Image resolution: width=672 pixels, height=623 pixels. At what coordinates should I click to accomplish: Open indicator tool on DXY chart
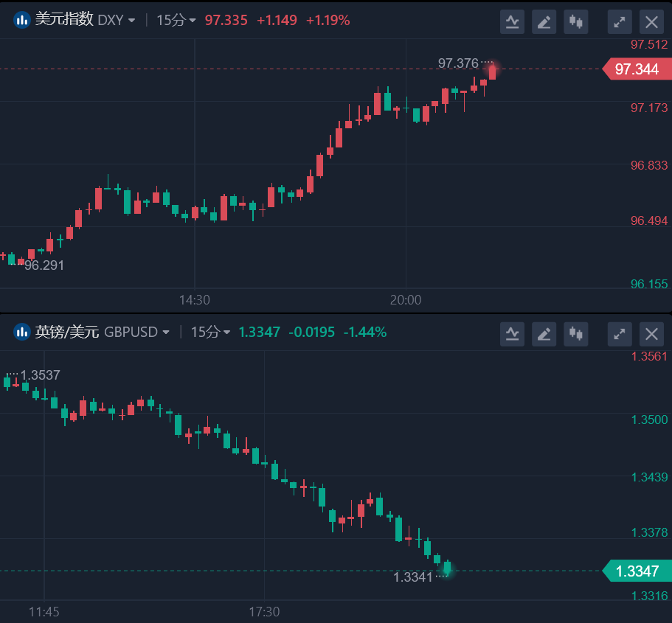click(x=512, y=21)
